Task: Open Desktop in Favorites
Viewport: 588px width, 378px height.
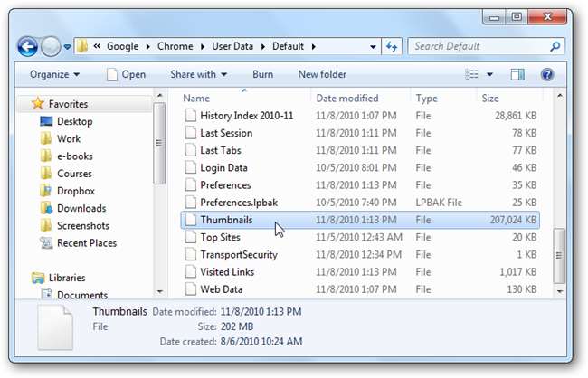Action: pos(74,121)
